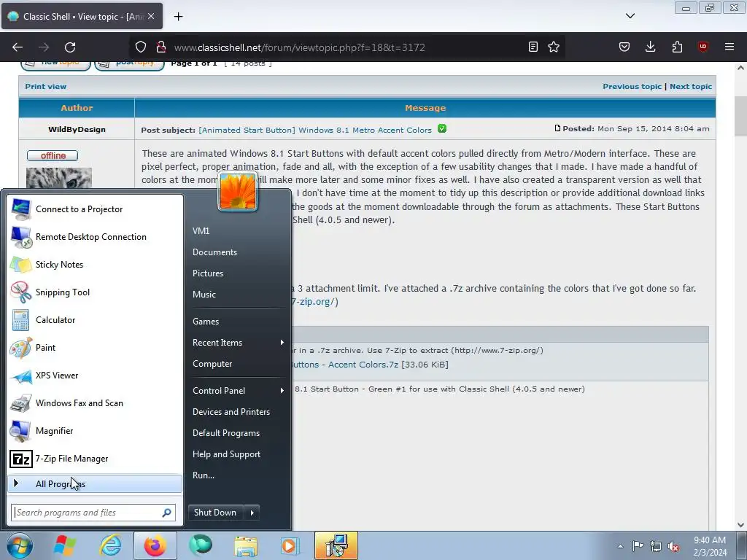Open the network tray icon
This screenshot has height=560, width=747.
[656, 547]
